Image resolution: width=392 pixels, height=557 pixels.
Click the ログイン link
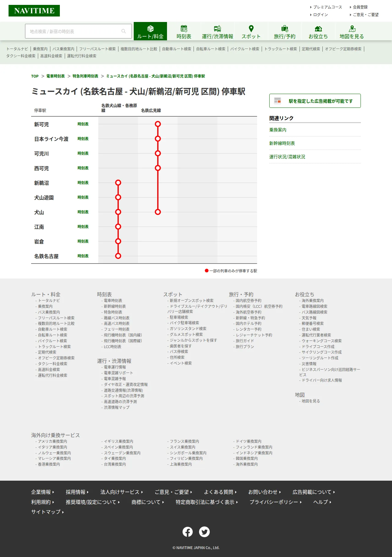click(320, 15)
